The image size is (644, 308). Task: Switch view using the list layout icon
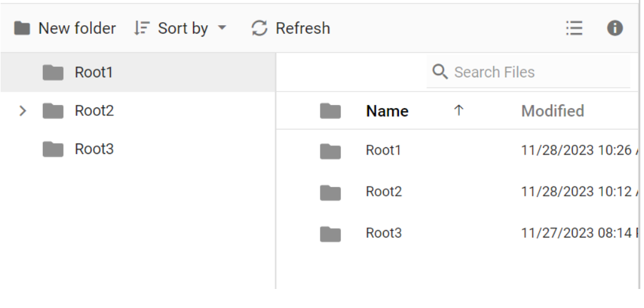tap(574, 28)
